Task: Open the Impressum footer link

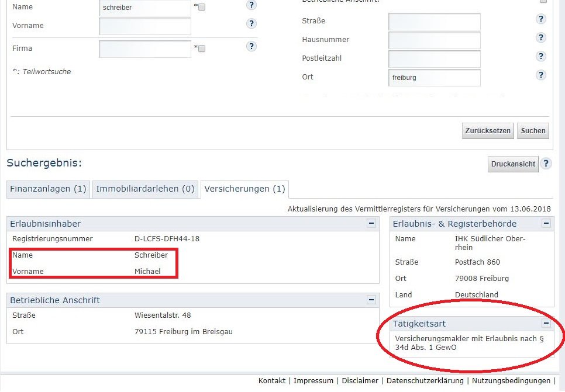Action: click(313, 380)
